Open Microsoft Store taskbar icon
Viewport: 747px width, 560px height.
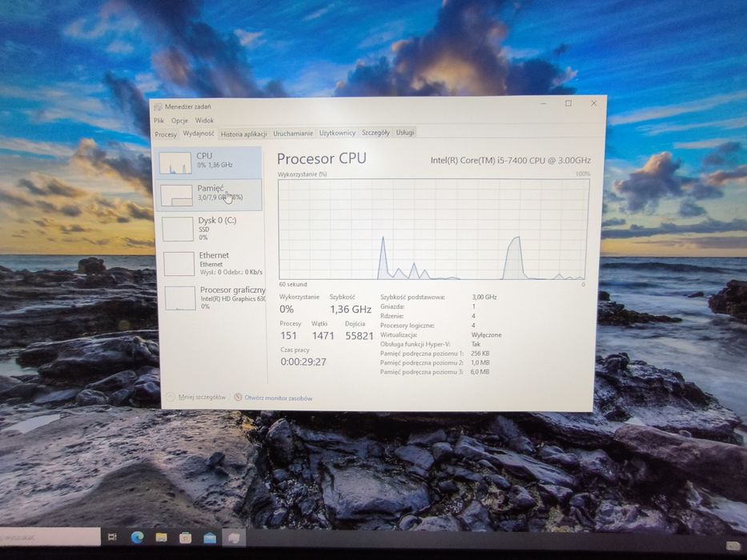pyautogui.click(x=185, y=538)
